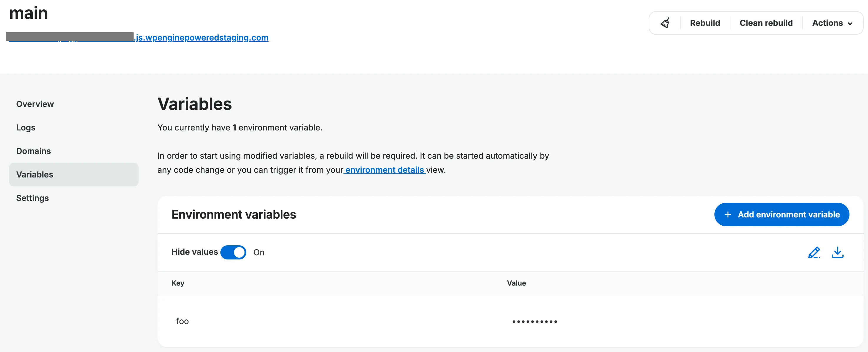Start a Clean rebuild
The image size is (868, 352).
(766, 23)
